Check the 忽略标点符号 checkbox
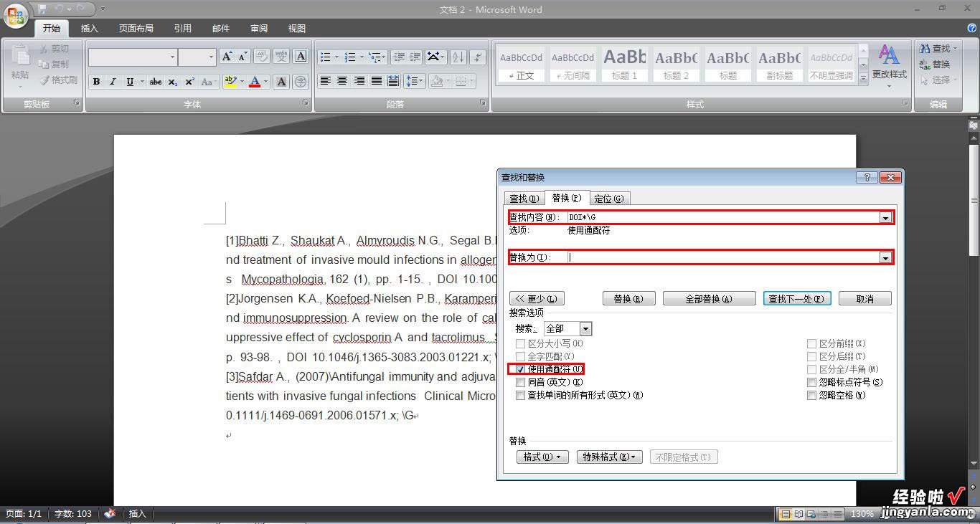980x524 pixels. pyautogui.click(x=812, y=382)
